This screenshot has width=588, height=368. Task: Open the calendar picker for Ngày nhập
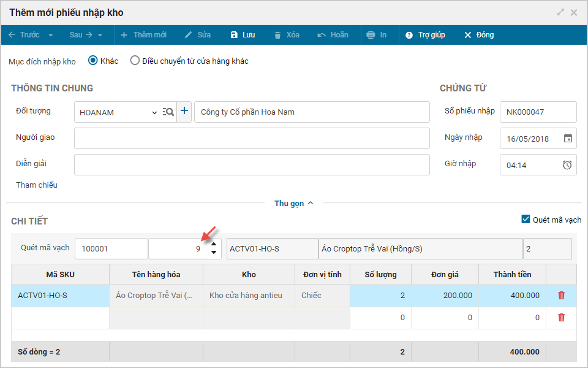[568, 139]
